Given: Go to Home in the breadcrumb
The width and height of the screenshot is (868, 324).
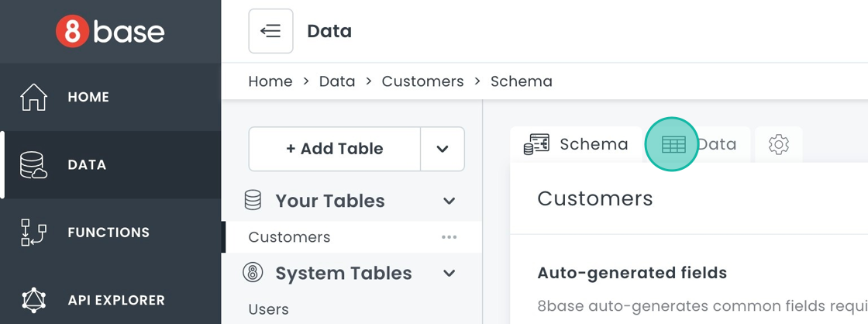Looking at the screenshot, I should pyautogui.click(x=270, y=81).
